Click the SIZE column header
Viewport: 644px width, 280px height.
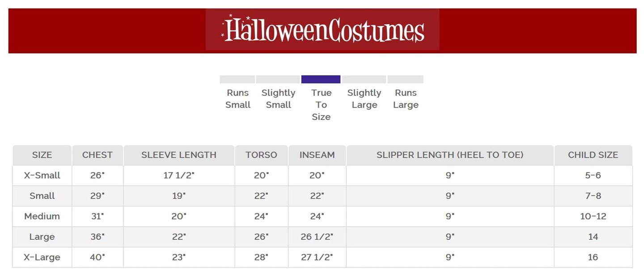click(x=42, y=155)
